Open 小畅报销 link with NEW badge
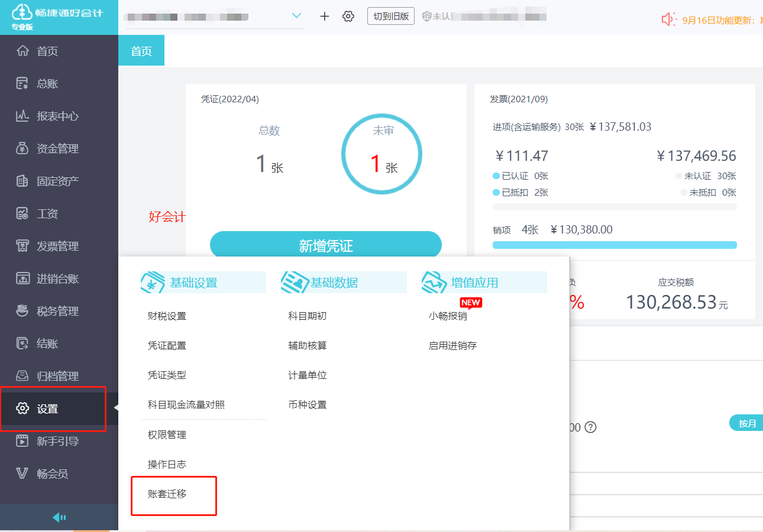This screenshot has width=763, height=532. coord(448,316)
